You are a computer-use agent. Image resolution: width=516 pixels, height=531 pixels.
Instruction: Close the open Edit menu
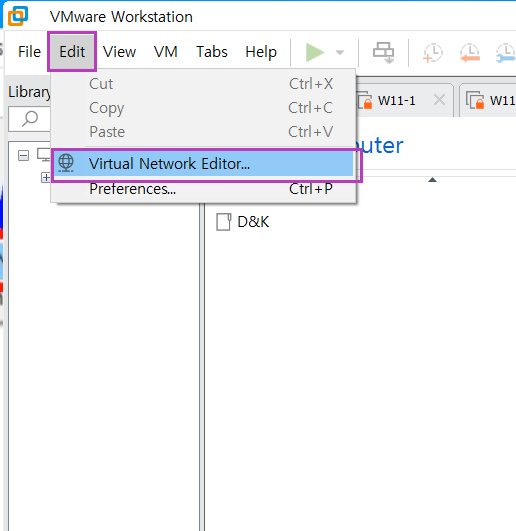click(72, 52)
